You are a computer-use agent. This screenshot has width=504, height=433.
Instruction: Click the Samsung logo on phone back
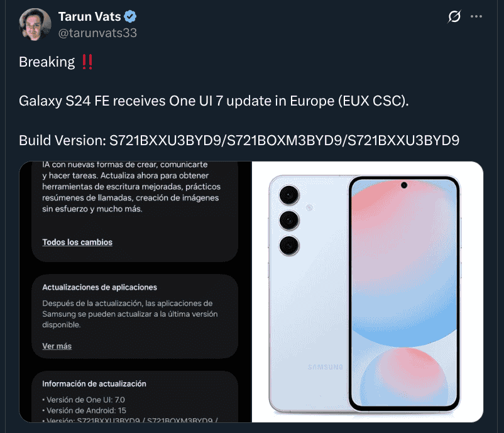click(325, 367)
